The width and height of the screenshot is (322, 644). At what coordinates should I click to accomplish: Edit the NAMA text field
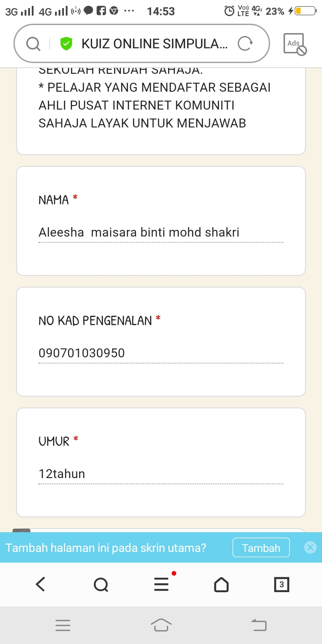click(161, 233)
